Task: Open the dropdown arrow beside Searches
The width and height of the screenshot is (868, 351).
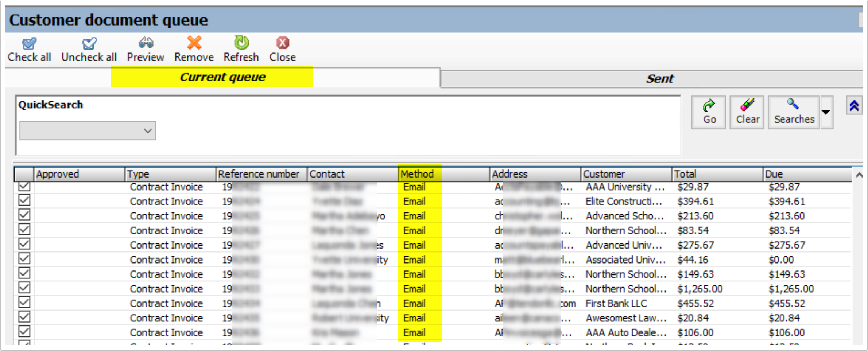Action: pos(826,112)
